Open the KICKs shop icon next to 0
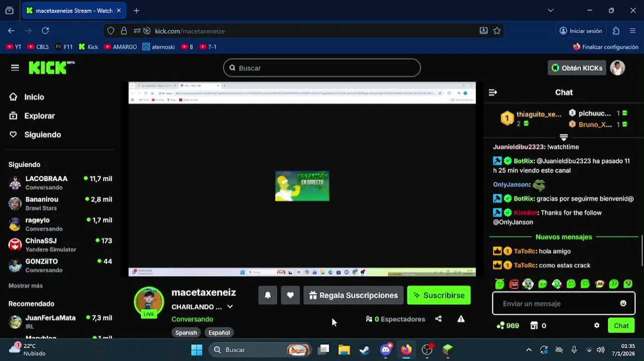 [x=534, y=325]
